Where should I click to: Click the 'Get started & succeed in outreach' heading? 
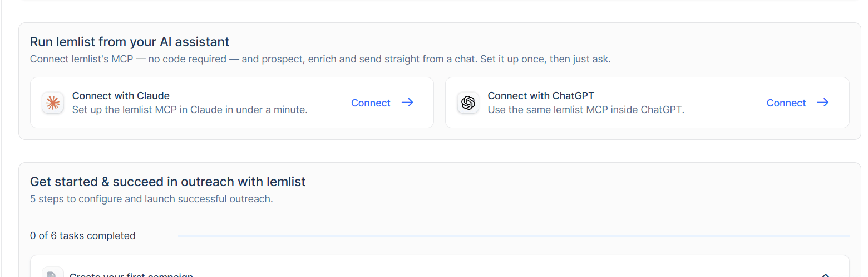click(167, 182)
